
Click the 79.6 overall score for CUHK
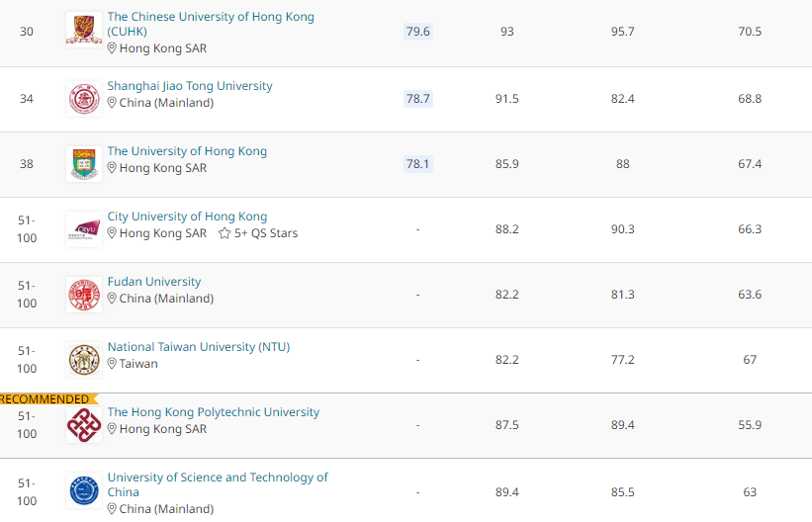417,32
